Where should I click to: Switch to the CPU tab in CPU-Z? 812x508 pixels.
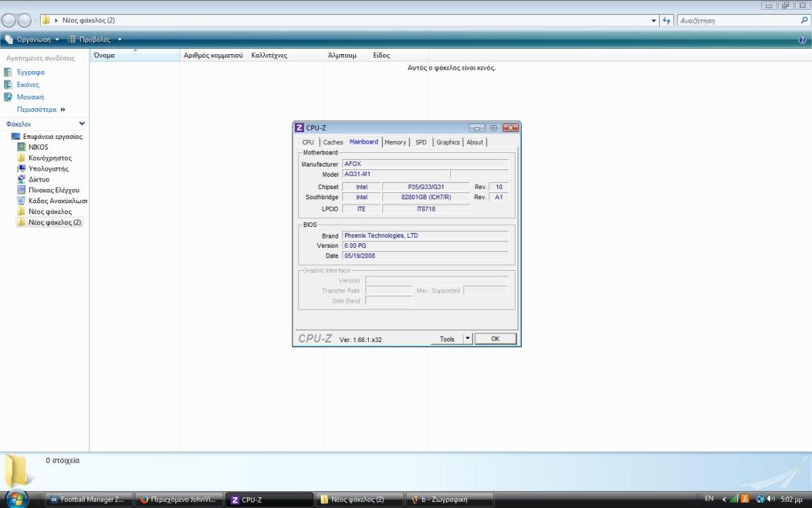pyautogui.click(x=308, y=142)
